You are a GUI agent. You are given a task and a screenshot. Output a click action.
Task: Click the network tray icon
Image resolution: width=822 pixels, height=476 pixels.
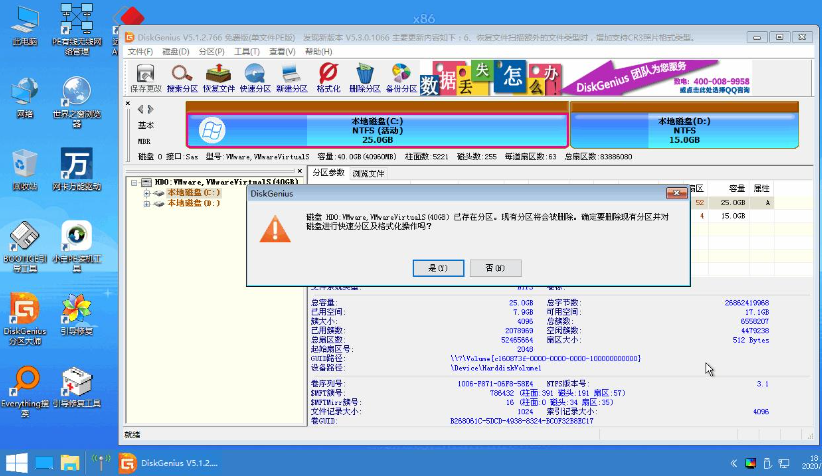[x=784, y=463]
